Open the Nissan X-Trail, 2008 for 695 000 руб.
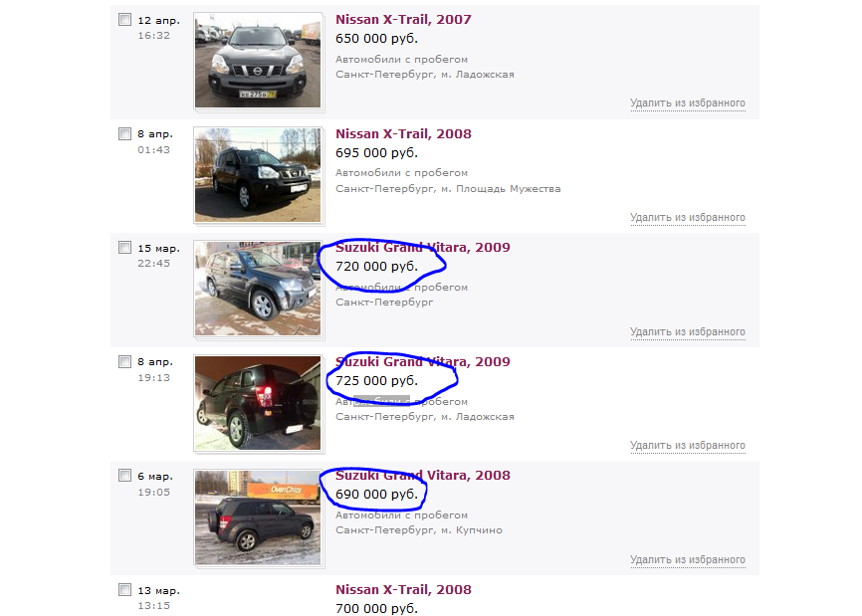 tap(403, 133)
